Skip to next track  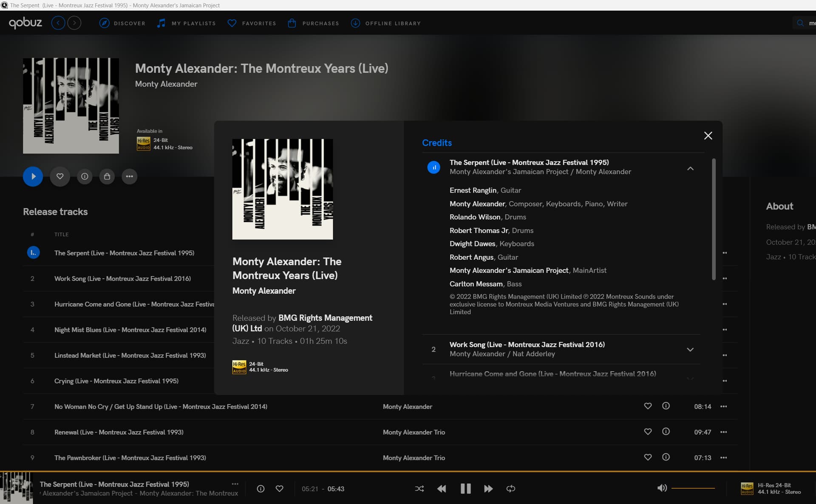(488, 489)
